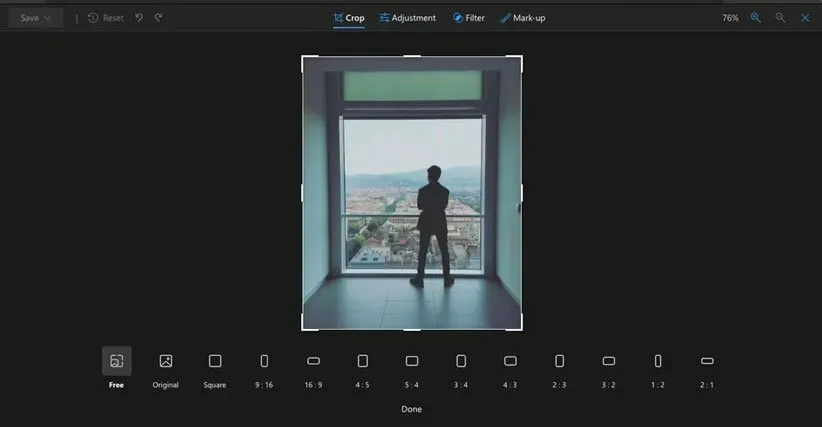This screenshot has width=822, height=427.
Task: Undo the last edit
Action: point(139,18)
